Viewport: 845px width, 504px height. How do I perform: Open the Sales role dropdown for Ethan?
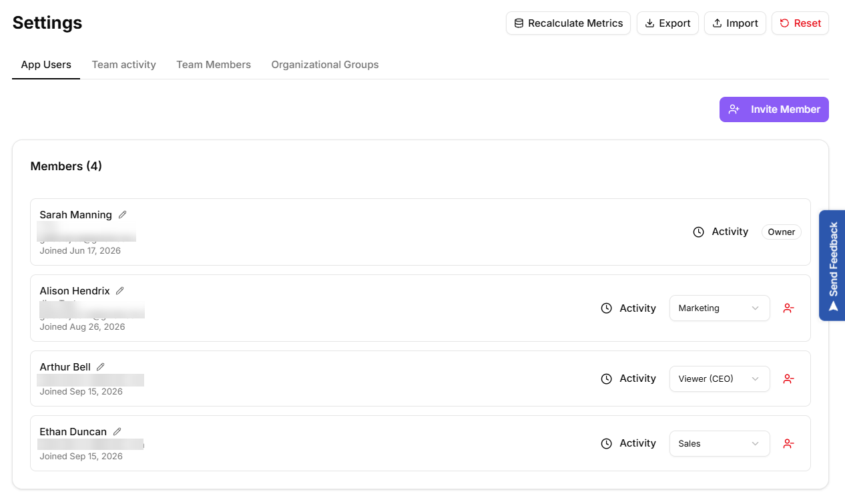point(720,443)
